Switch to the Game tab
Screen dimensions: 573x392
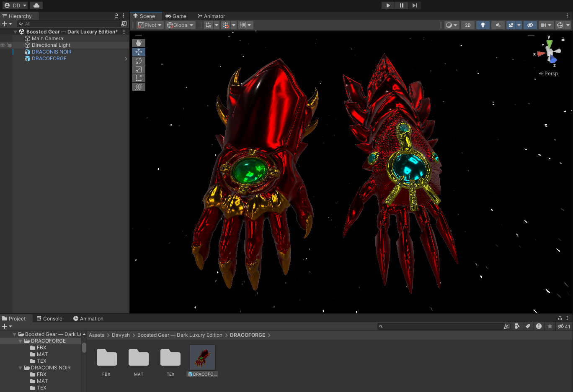176,16
